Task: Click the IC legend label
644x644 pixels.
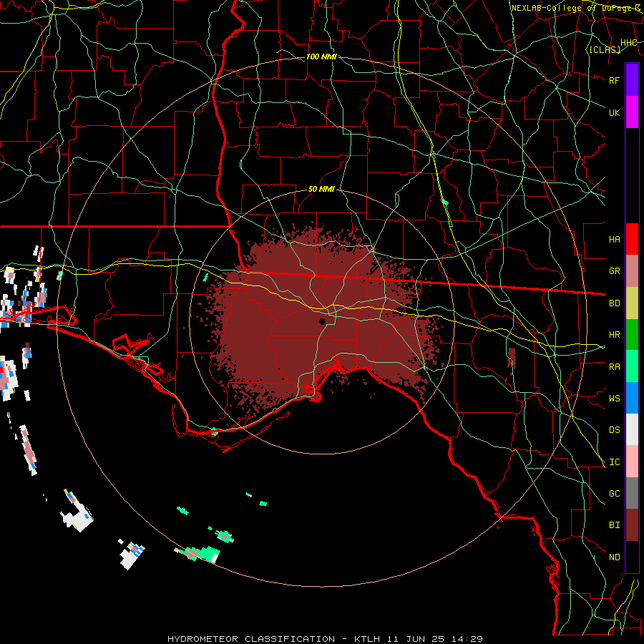Action: [x=614, y=462]
